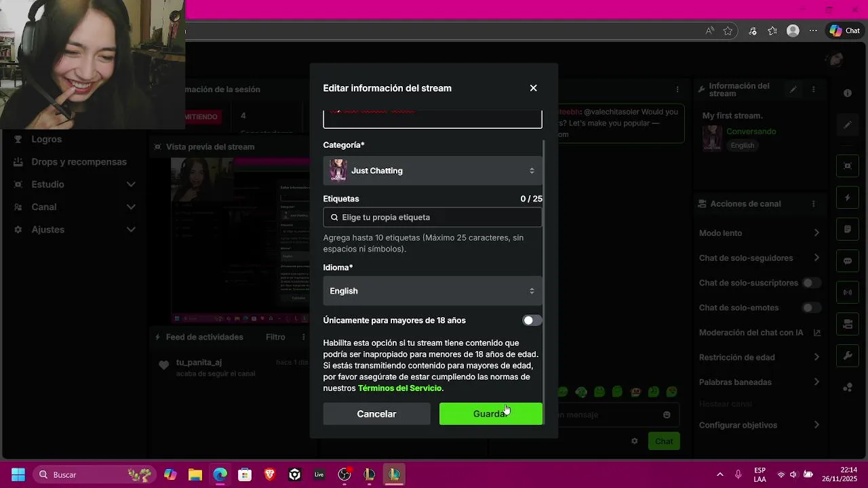Click the emoji icon in message field
Viewport: 868px width, 488px height.
667,415
